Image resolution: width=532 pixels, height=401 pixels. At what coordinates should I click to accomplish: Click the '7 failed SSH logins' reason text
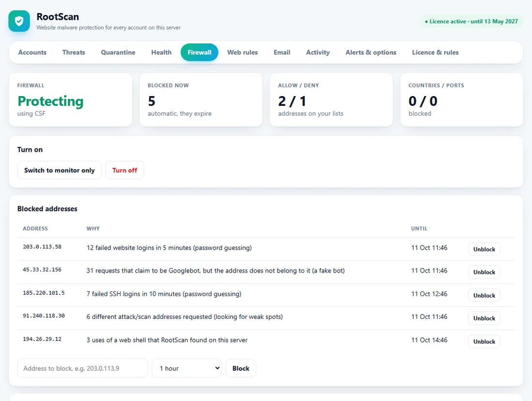164,294
